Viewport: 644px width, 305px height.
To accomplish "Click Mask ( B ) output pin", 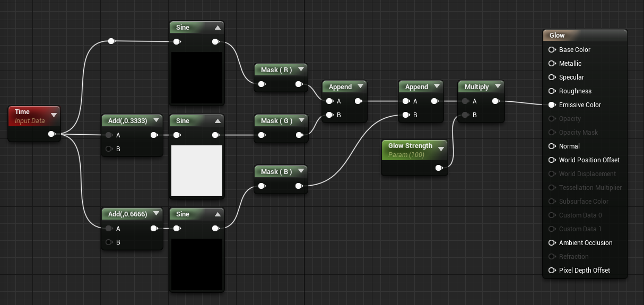I will pos(299,186).
